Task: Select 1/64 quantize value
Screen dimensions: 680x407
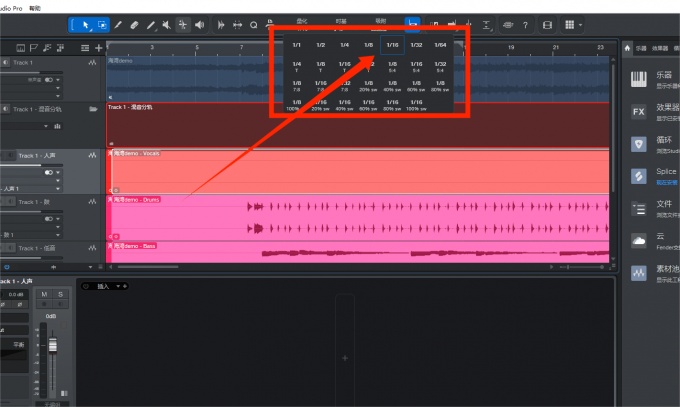Action: (440, 45)
